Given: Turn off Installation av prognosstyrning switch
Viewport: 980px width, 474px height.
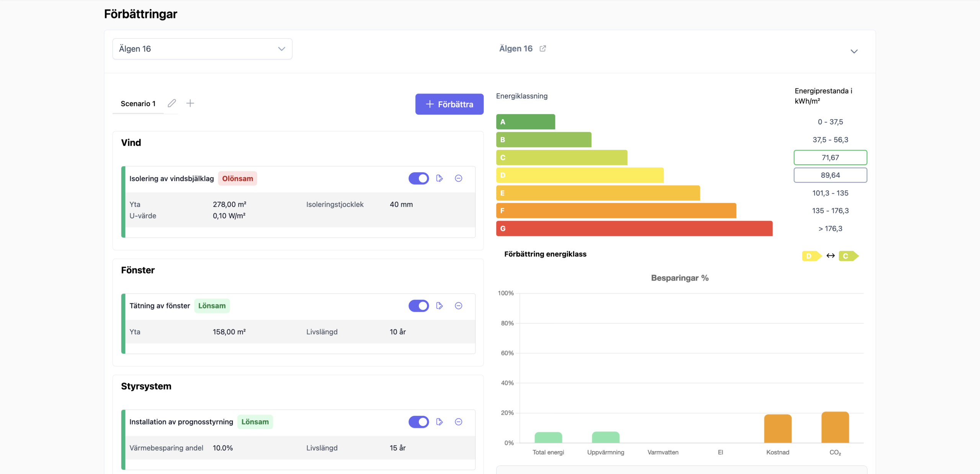Looking at the screenshot, I should click(419, 422).
